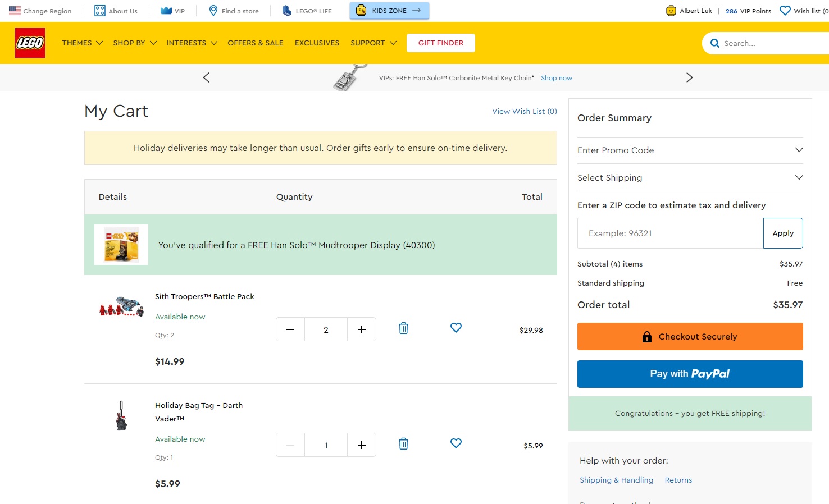Click the ZIP code input field
This screenshot has width=829, height=504.
pos(671,233)
